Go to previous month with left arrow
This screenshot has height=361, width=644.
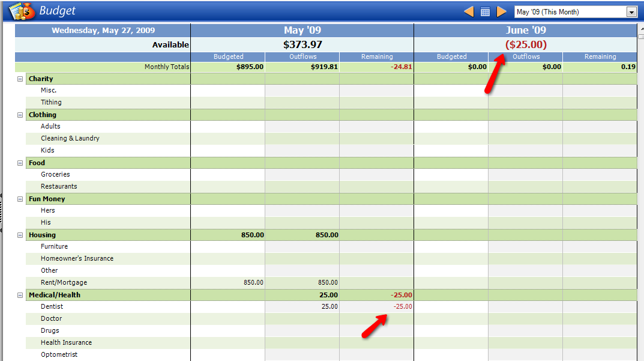[469, 11]
